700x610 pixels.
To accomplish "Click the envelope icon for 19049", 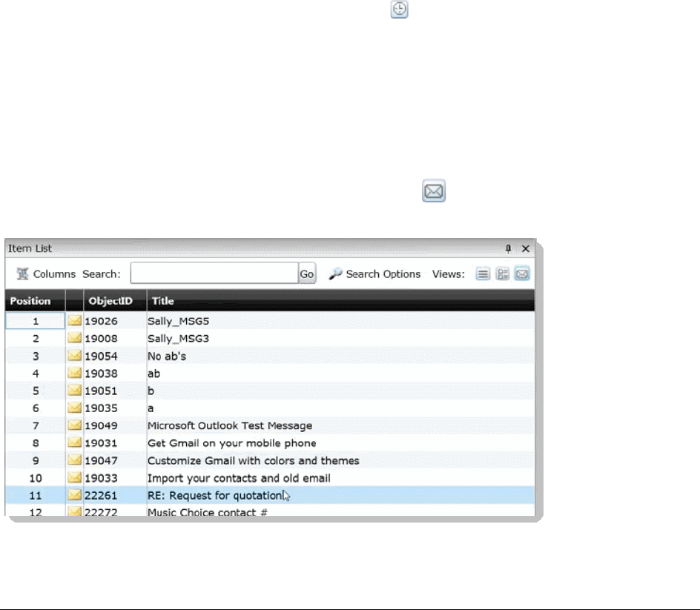I will tap(75, 425).
